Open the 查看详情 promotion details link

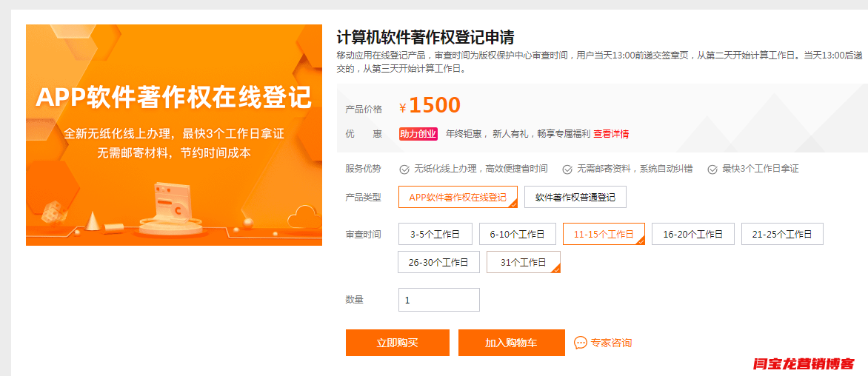pos(611,134)
